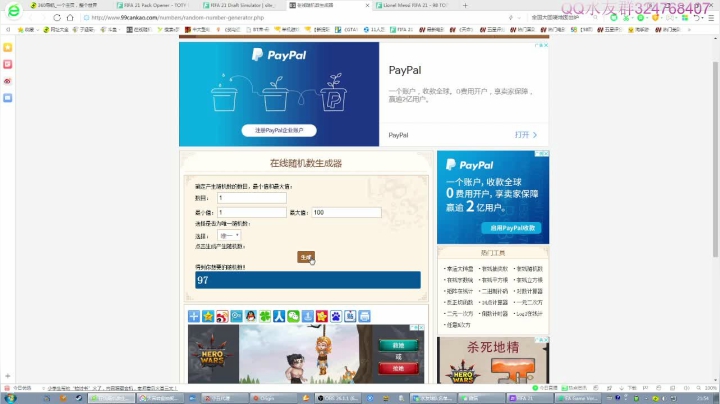
Task: Click the light blue bookmark share icon
Action: [x=308, y=316]
